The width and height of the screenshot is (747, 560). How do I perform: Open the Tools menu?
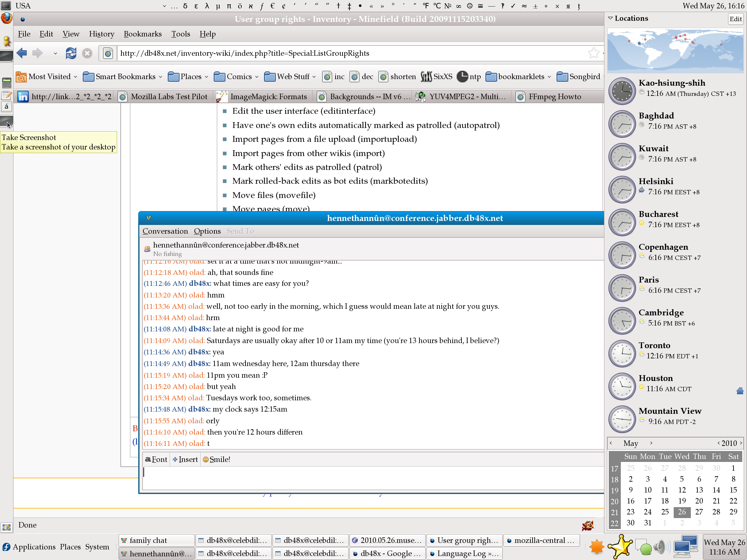coord(181,34)
